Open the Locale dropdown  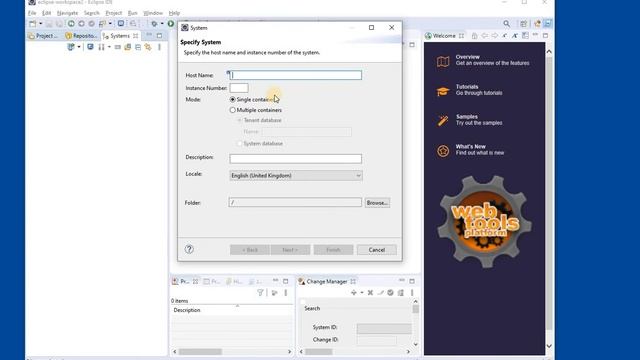[296, 176]
